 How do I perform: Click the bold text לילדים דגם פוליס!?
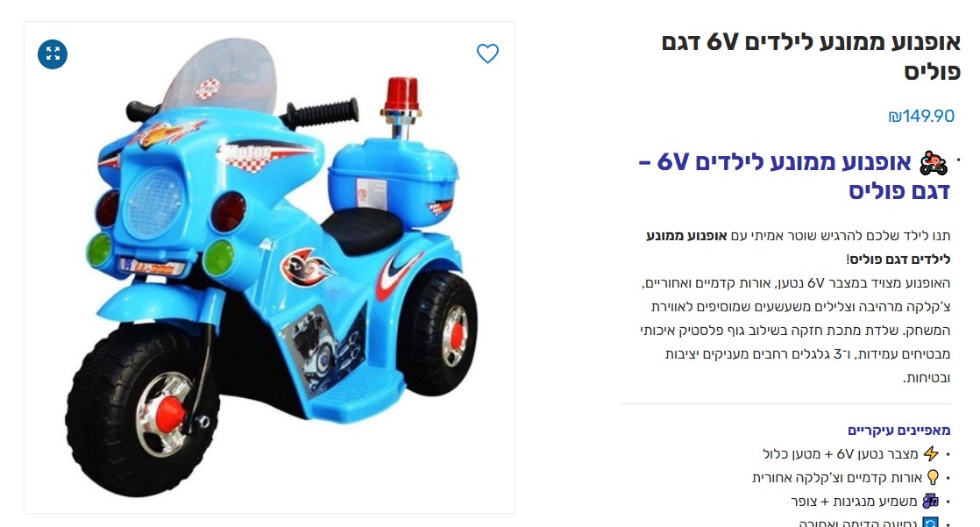[x=898, y=259]
